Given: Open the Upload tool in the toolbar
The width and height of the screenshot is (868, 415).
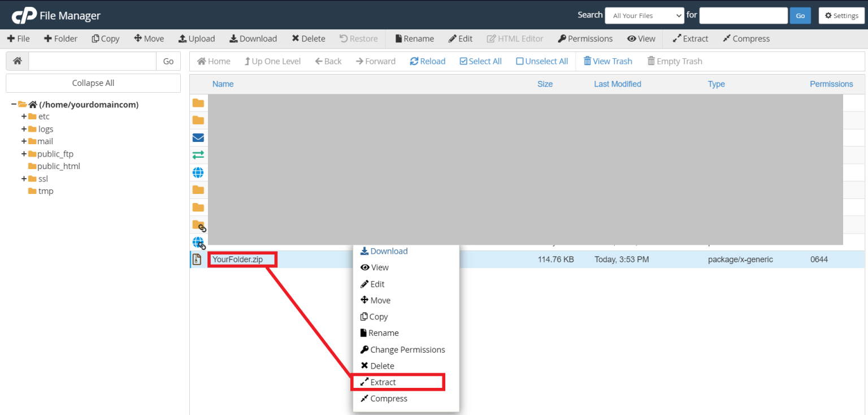Looking at the screenshot, I should coord(197,38).
